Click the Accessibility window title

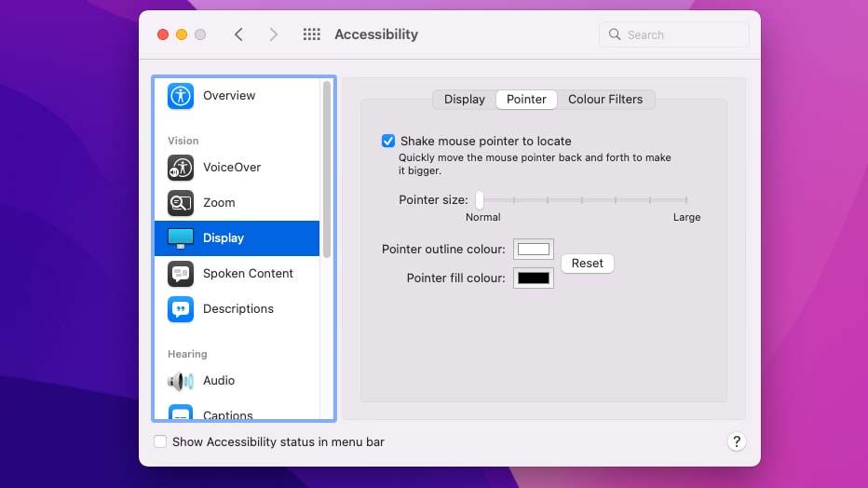click(x=376, y=34)
